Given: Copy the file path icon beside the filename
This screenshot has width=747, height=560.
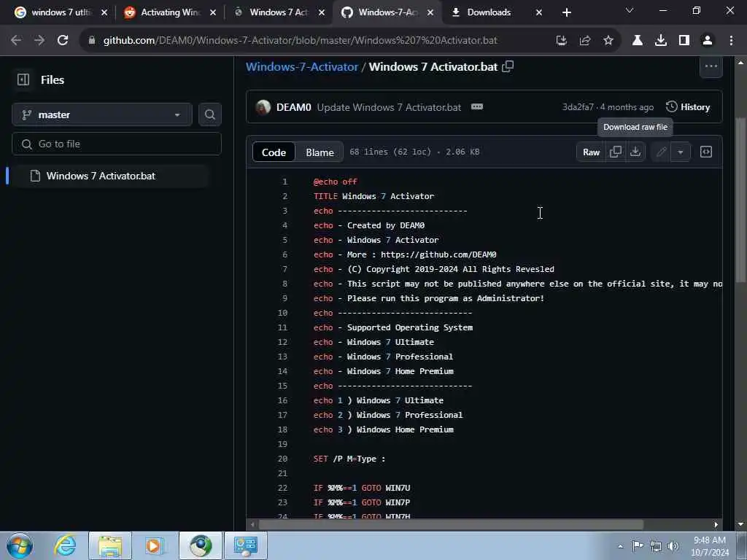Looking at the screenshot, I should [508, 66].
